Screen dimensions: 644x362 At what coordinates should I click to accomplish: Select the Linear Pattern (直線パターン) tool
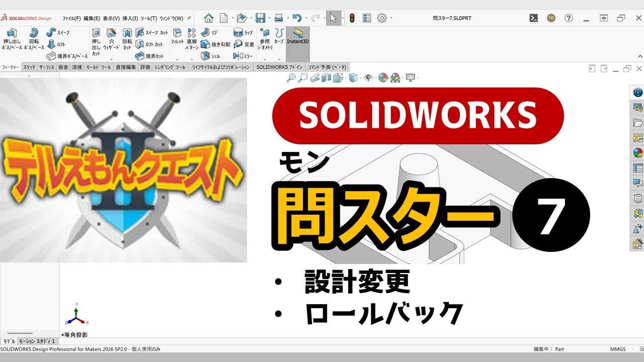click(x=192, y=39)
